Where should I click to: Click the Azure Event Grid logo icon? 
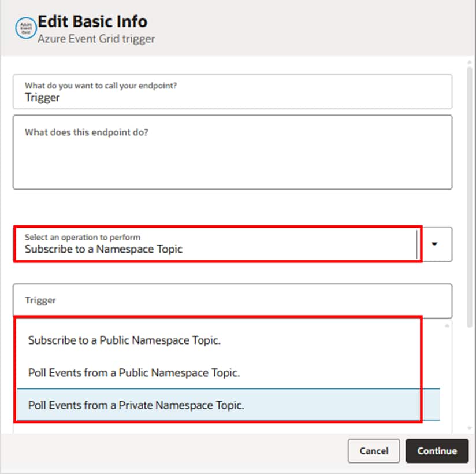tap(25, 28)
